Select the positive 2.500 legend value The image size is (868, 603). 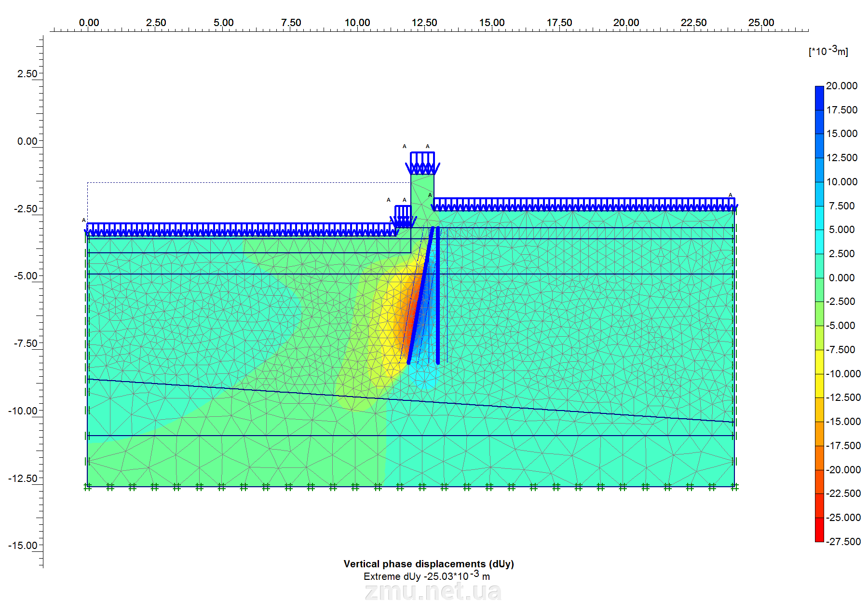click(x=841, y=254)
